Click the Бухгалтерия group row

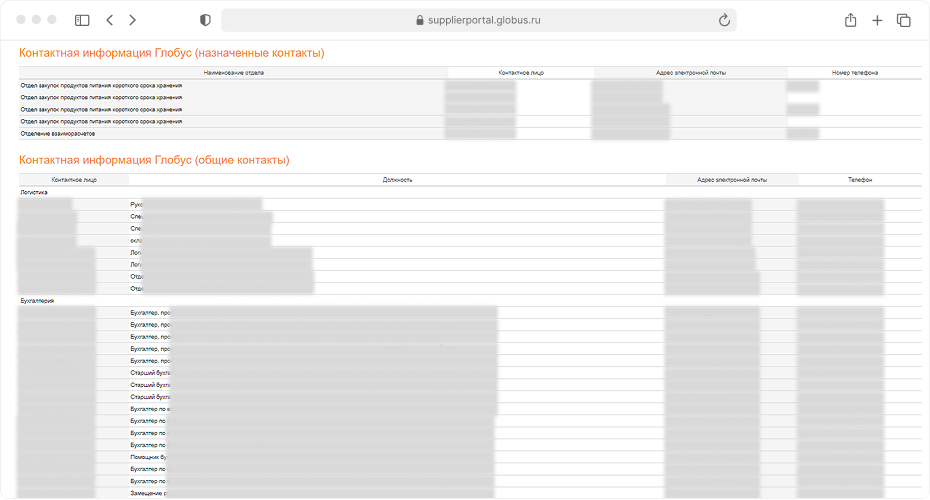[470, 301]
